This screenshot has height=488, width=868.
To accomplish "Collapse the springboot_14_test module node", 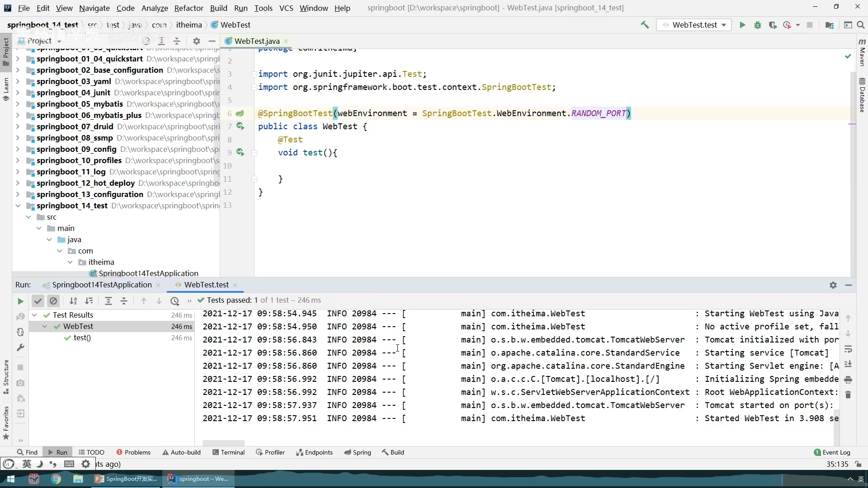I will click(18, 206).
